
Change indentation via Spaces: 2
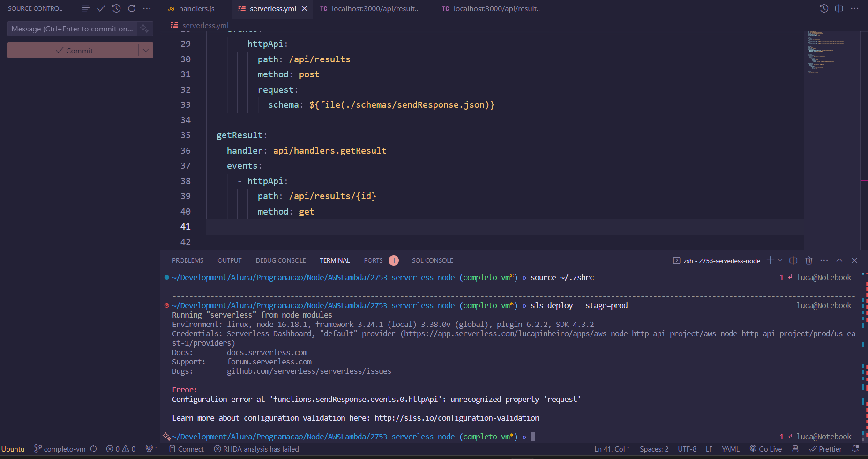[x=654, y=449]
